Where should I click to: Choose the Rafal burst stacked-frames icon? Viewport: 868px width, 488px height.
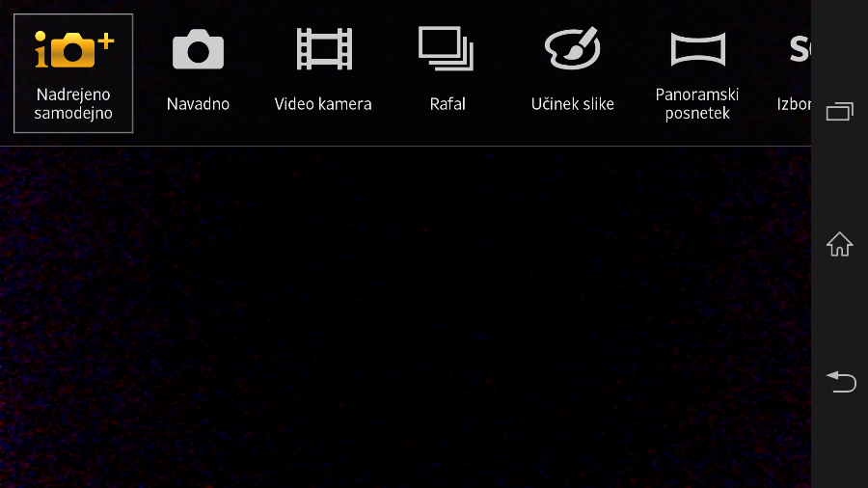click(447, 49)
